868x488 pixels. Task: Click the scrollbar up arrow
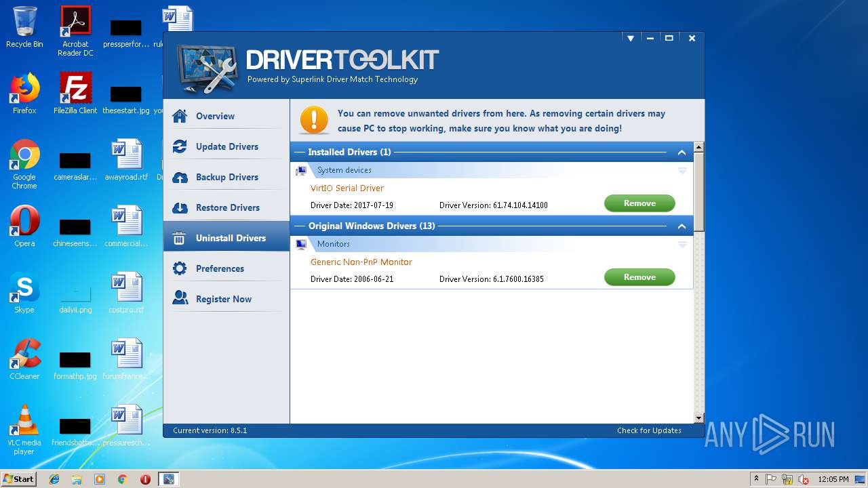click(x=699, y=147)
